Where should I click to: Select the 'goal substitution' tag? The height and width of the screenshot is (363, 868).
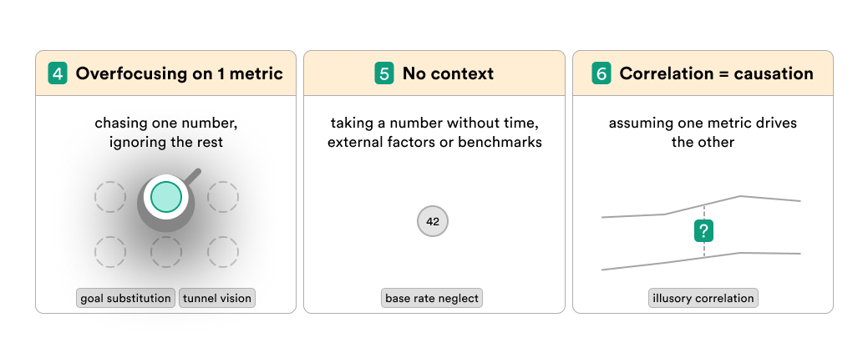(125, 298)
